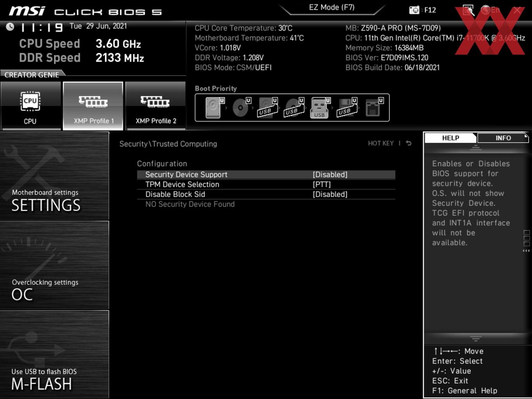Viewport: 532px width, 399px height.
Task: Change TPM Device Selection [PTT] value
Action: (x=322, y=184)
